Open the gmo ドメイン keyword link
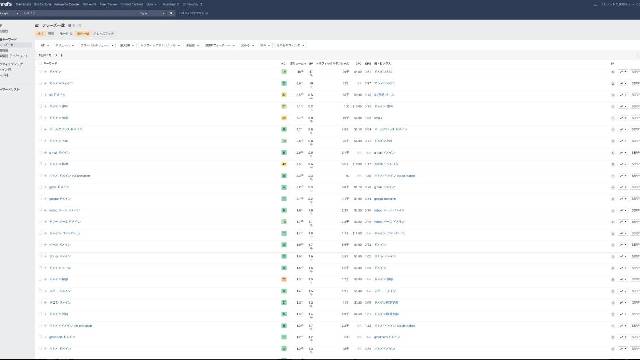640x360 pixels. [x=59, y=187]
